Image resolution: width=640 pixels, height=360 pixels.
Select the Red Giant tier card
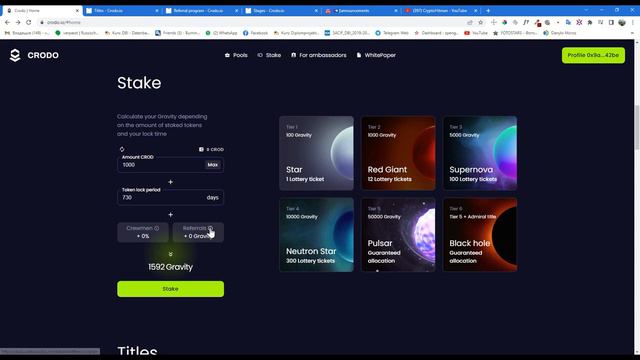(x=398, y=153)
